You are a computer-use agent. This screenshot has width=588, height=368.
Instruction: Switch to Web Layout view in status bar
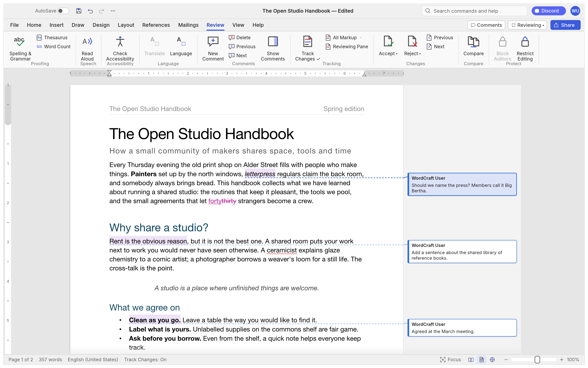(x=492, y=359)
